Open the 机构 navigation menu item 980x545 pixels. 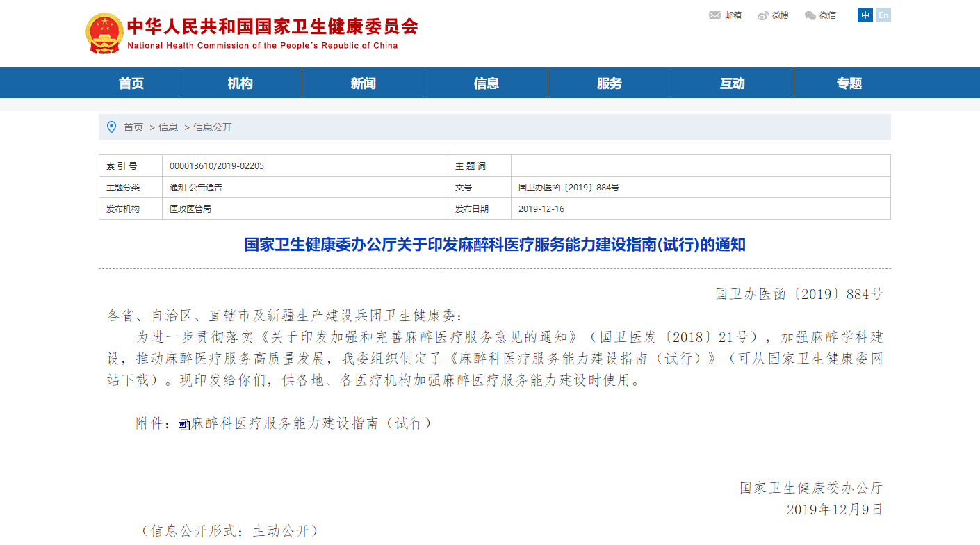240,83
